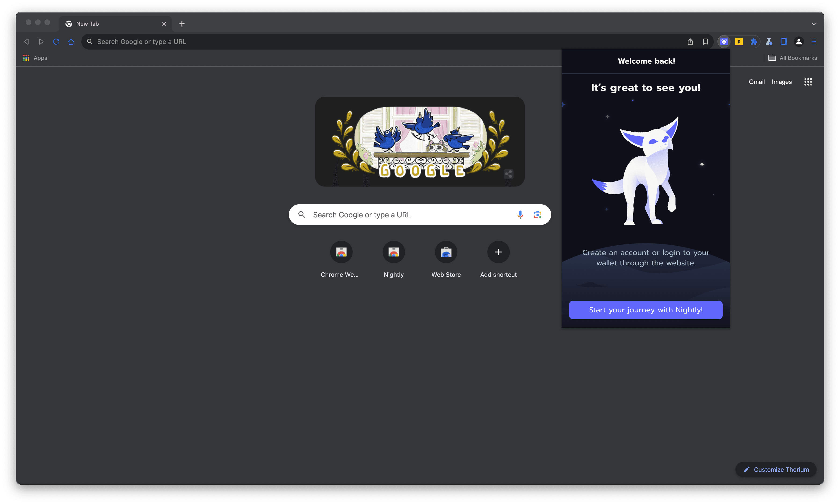Open the Images link
840x504 pixels.
[781, 82]
